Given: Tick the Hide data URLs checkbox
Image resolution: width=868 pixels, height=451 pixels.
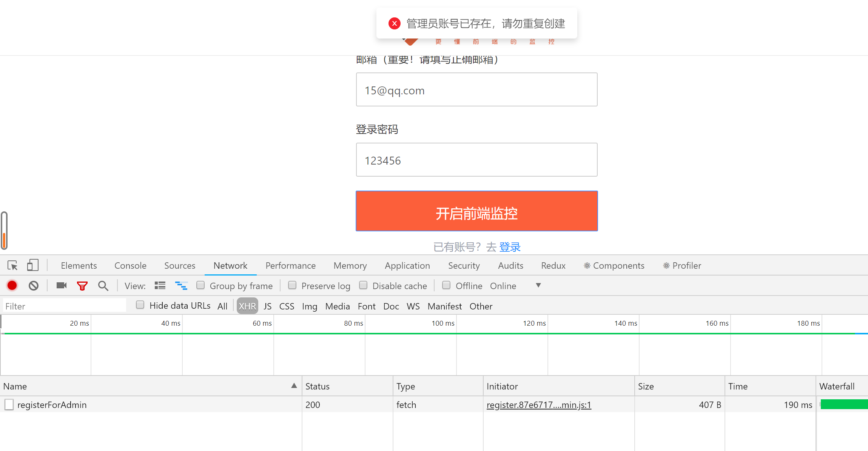Looking at the screenshot, I should coord(140,305).
